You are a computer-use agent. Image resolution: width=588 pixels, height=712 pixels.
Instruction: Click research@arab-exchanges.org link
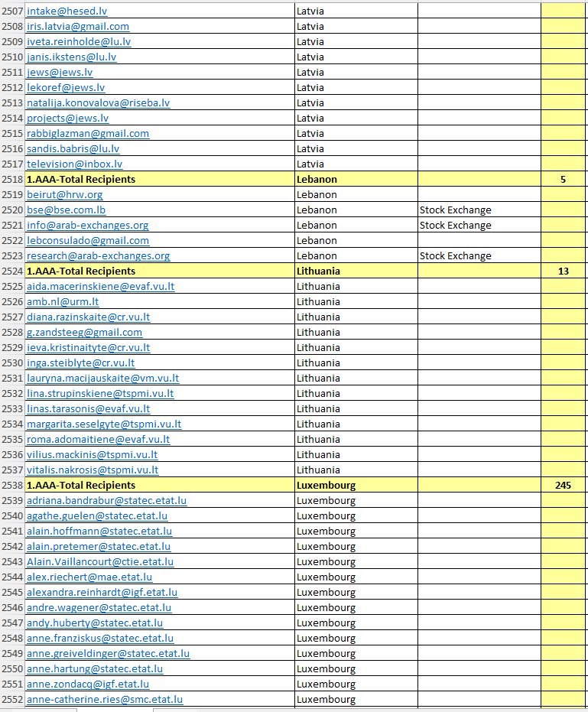pos(99,255)
